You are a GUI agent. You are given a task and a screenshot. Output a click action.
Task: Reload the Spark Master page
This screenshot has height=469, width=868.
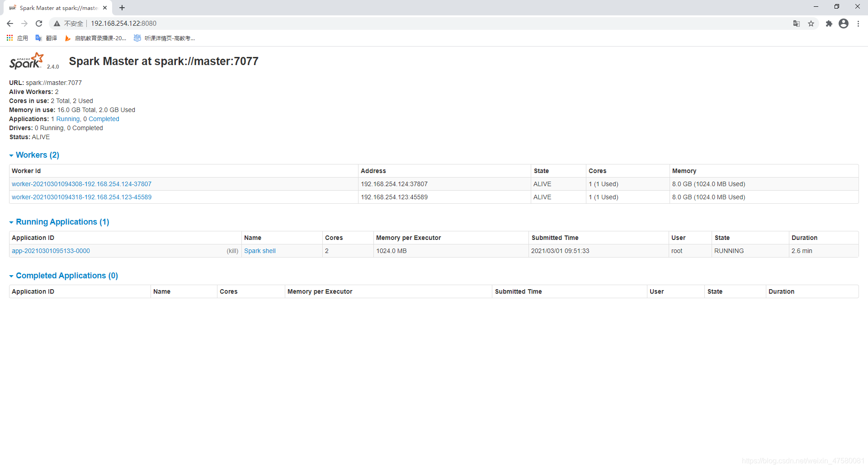39,23
